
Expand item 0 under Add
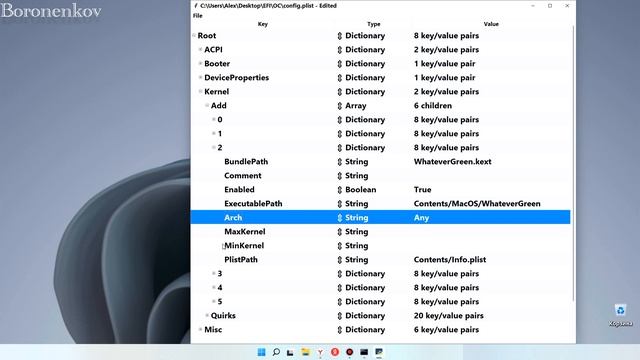213,119
